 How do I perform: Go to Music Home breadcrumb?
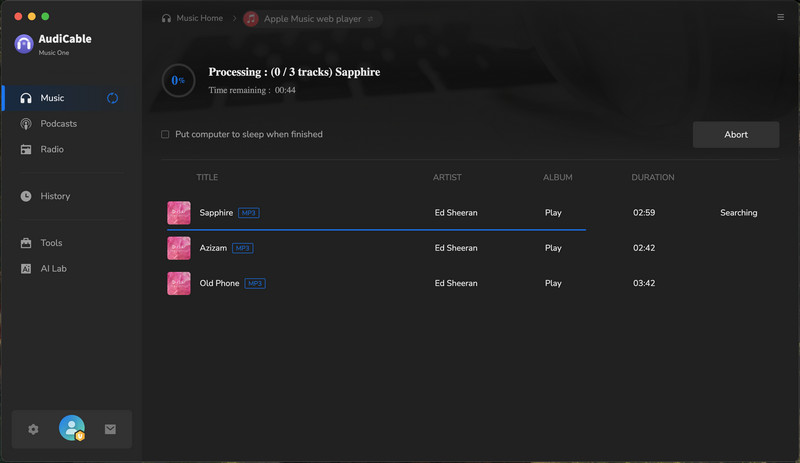click(x=199, y=18)
